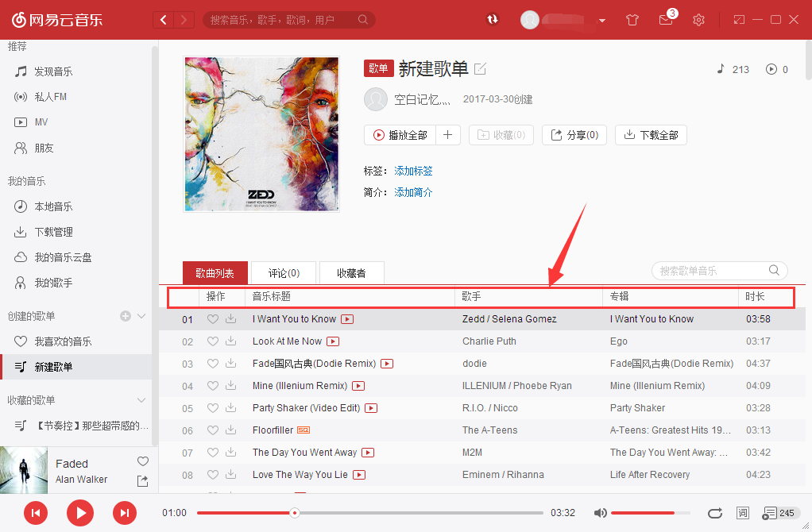Play the MV for I Want You to Know

pyautogui.click(x=347, y=318)
